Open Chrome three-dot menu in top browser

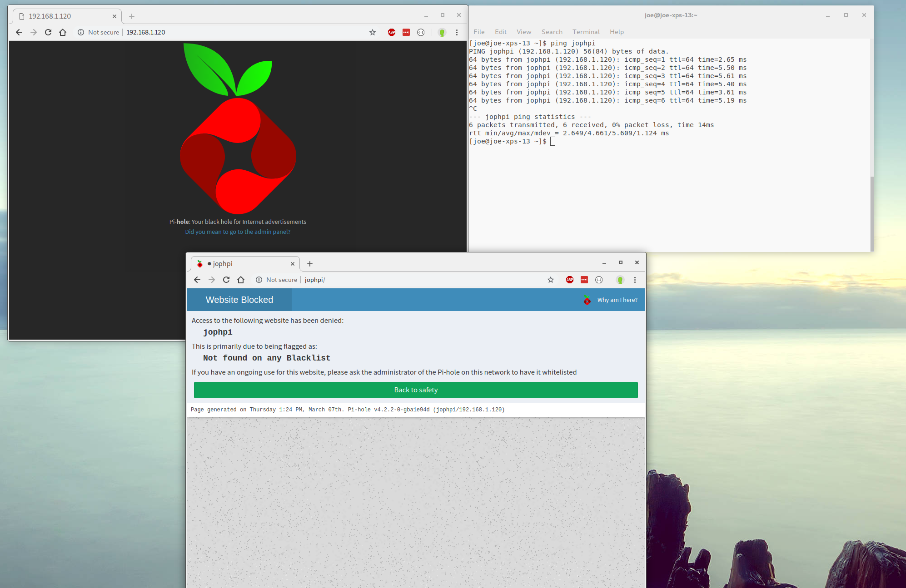point(457,32)
